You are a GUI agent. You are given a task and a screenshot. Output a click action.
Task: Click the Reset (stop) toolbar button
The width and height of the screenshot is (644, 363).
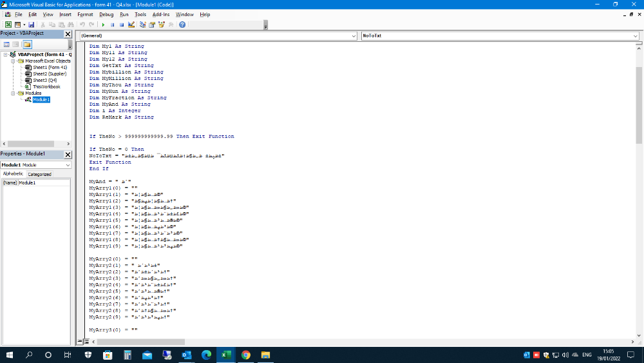(121, 25)
